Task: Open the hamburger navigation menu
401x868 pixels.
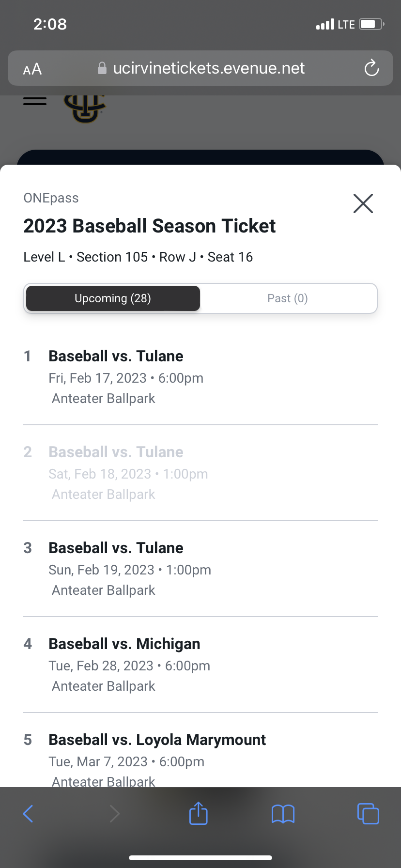Action: (35, 101)
